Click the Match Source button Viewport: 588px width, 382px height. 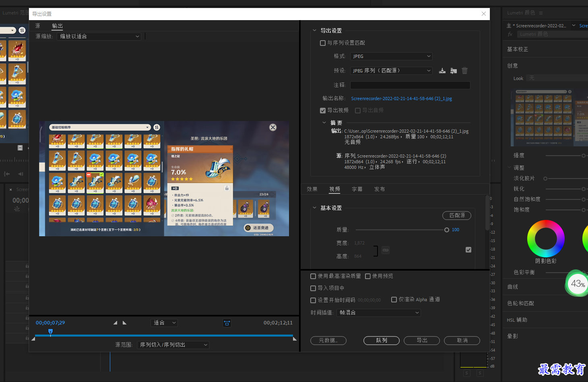(457, 216)
